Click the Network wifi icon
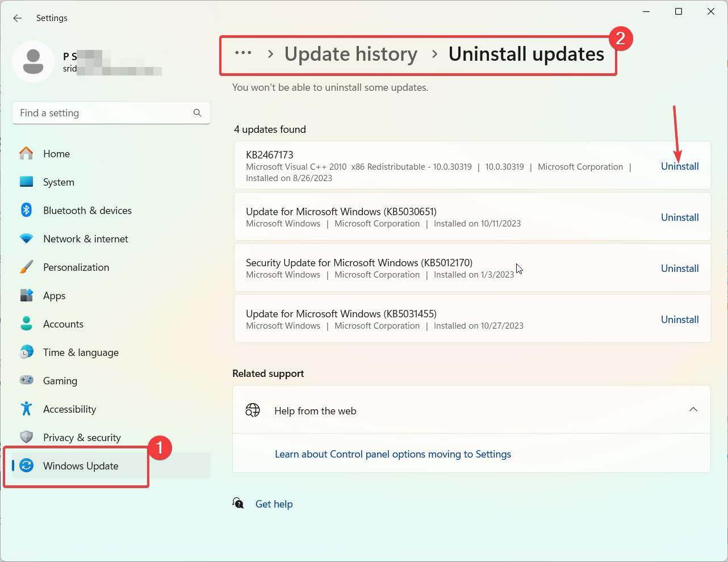Image resolution: width=728 pixels, height=562 pixels. 26,238
